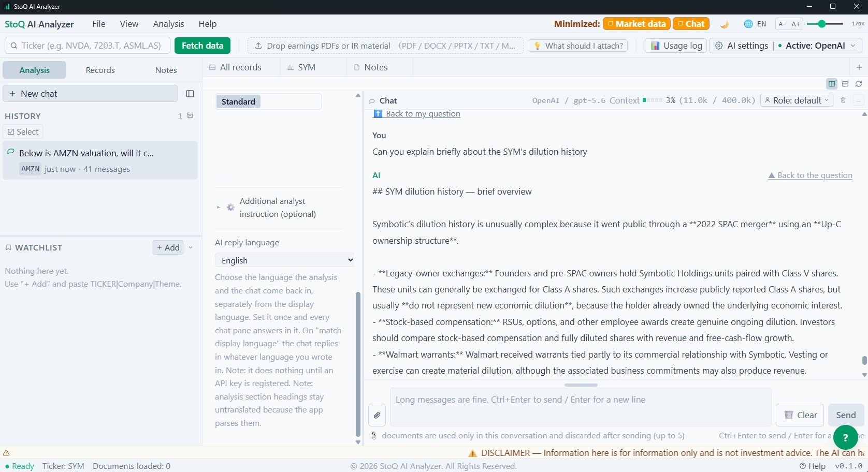Click the globe language icon

pyautogui.click(x=748, y=24)
